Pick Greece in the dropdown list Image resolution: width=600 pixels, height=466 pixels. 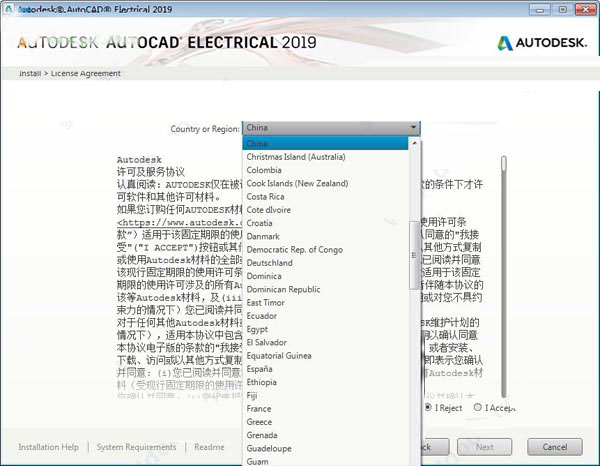click(326, 422)
